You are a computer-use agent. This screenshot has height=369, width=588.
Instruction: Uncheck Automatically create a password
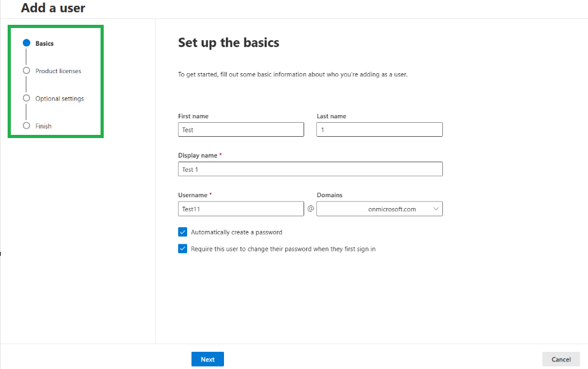pos(183,232)
